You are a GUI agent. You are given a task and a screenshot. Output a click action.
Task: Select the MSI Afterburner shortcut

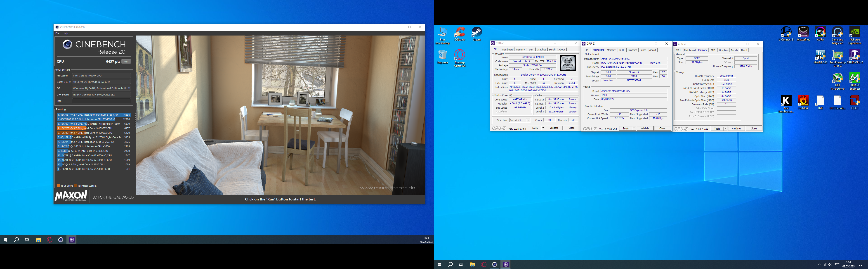tap(838, 81)
